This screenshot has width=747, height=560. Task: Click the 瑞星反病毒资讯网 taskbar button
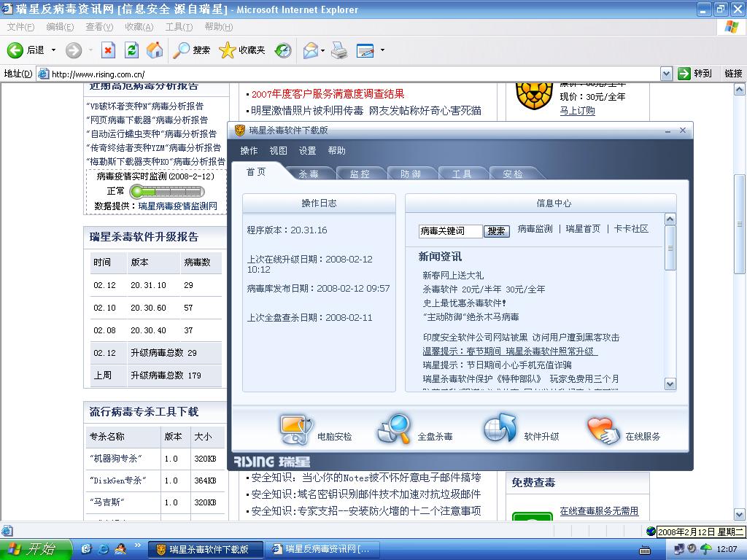pos(322,550)
